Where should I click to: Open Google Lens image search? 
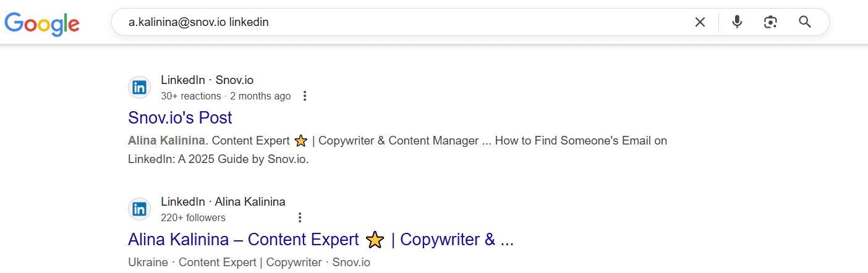(x=770, y=22)
